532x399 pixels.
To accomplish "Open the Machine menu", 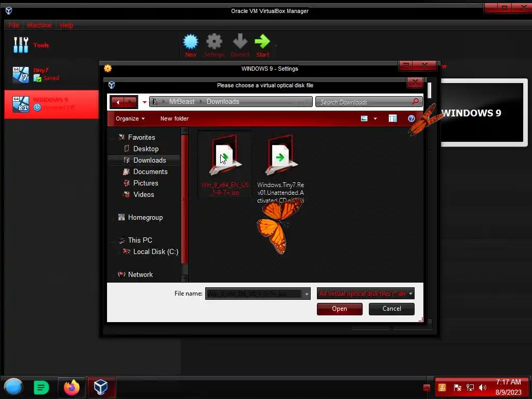I will click(x=39, y=25).
